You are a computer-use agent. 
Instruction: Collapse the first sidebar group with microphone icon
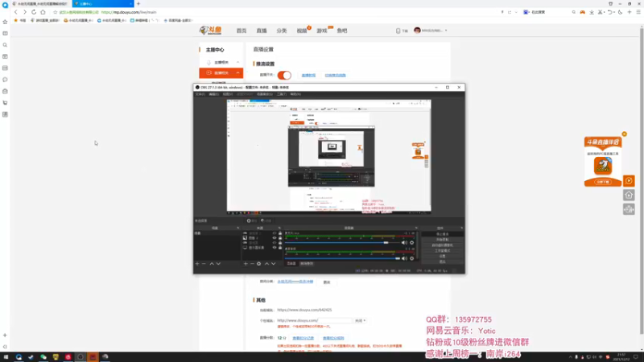[x=237, y=63]
